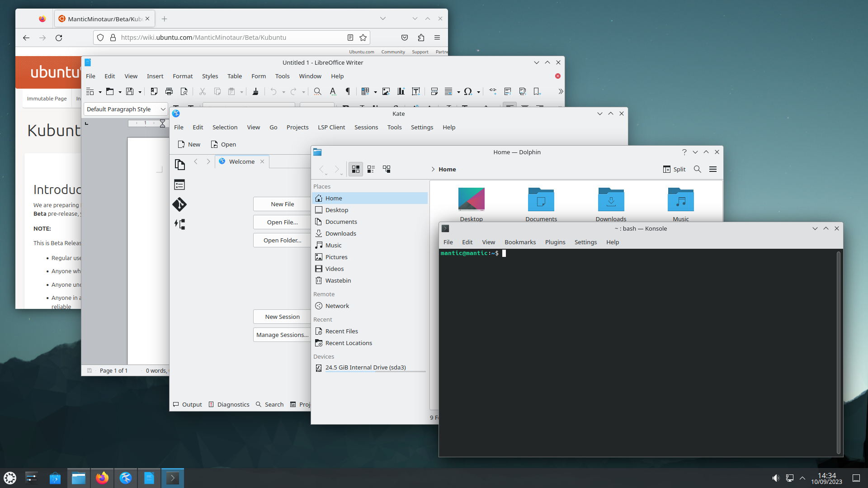868x488 pixels.
Task: Open Save to Pocket in Firefox
Action: 405,38
